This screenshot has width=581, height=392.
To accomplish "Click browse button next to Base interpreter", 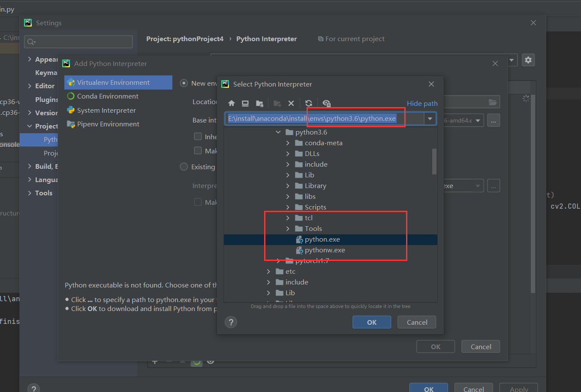I will [494, 120].
